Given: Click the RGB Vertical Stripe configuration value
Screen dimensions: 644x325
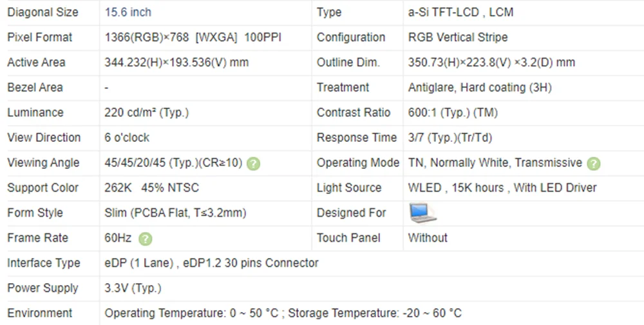Looking at the screenshot, I should point(458,37).
